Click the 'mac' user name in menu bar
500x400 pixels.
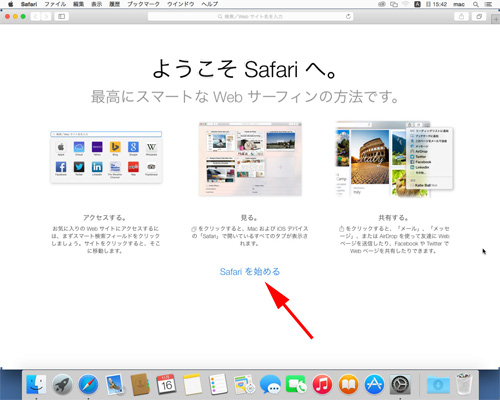point(459,4)
